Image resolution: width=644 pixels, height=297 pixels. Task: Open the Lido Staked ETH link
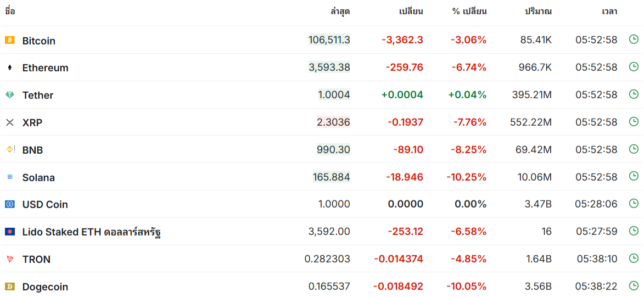(x=91, y=232)
